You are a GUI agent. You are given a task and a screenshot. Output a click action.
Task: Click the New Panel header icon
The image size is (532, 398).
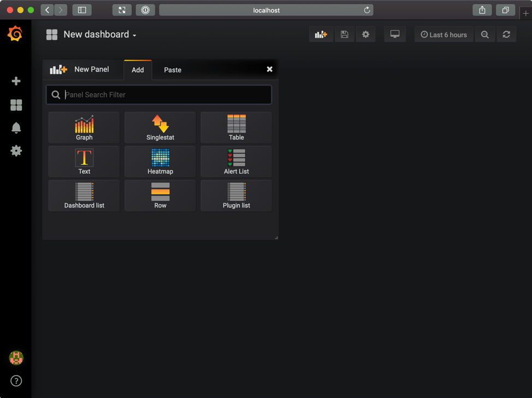58,69
